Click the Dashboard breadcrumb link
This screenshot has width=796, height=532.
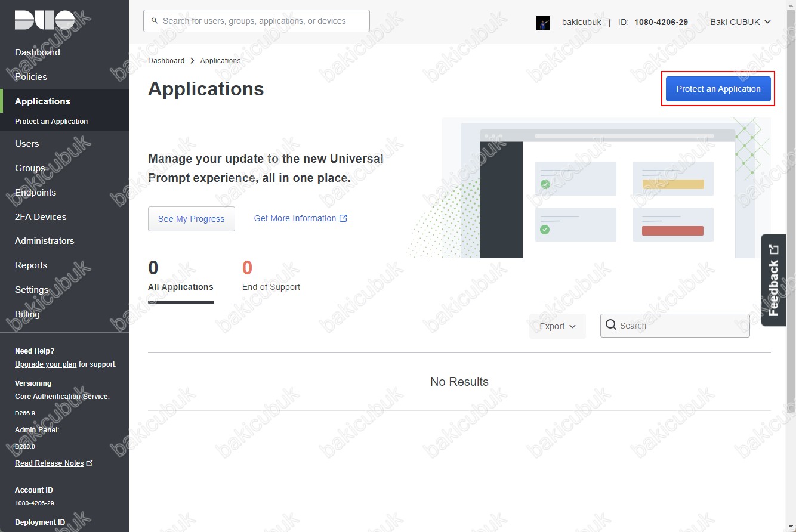(x=166, y=61)
